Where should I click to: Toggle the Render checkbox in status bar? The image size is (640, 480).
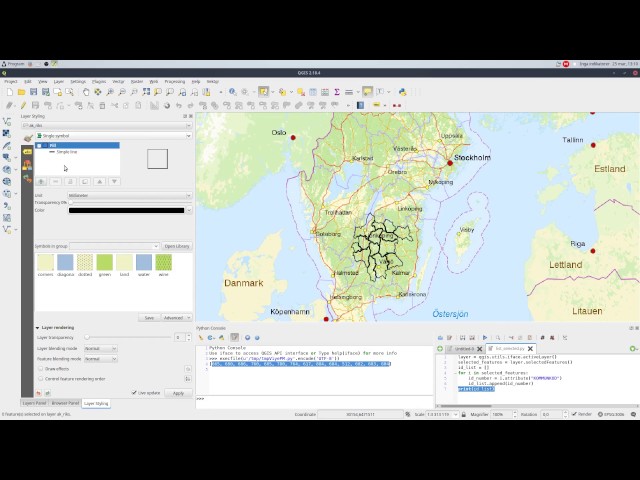point(574,414)
